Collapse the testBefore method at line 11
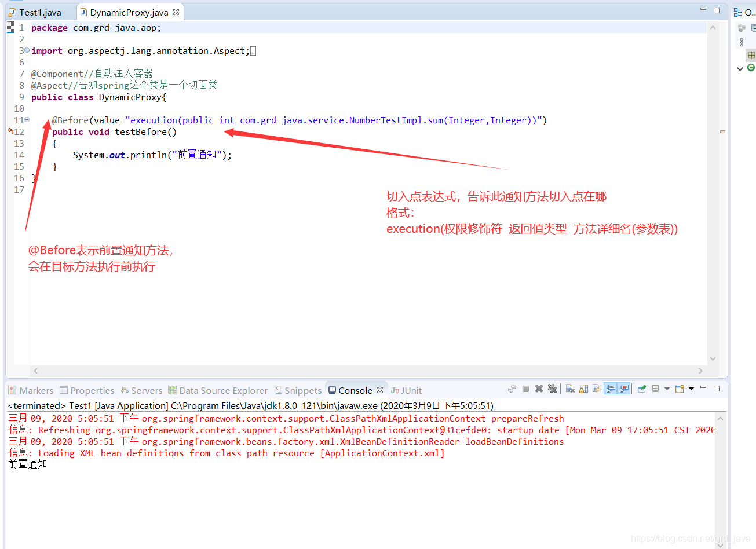756x549 pixels. [27, 120]
